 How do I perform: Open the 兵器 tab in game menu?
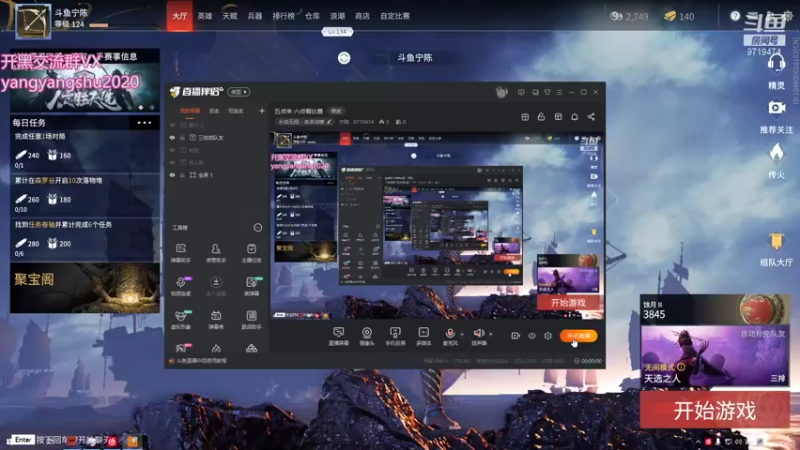255,16
